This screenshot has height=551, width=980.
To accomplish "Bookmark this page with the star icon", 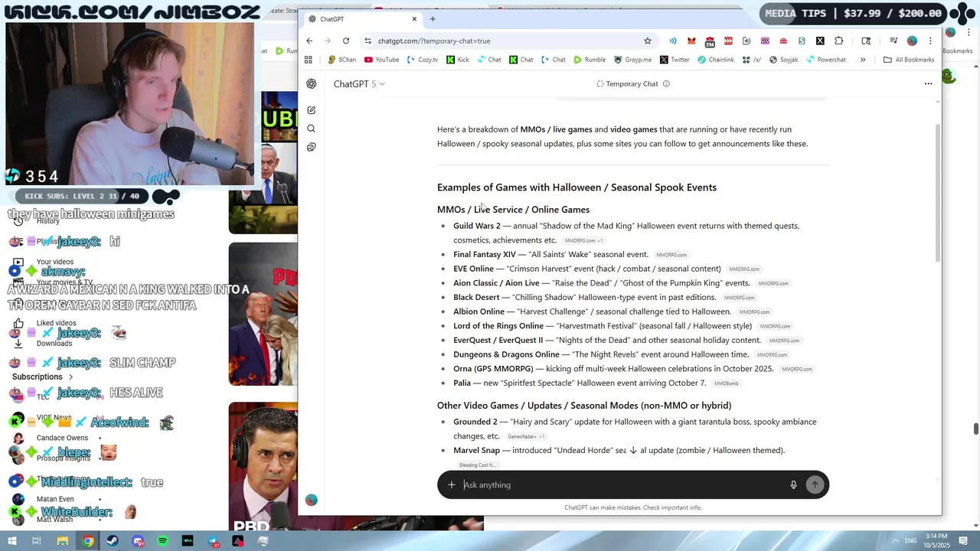I will pos(648,41).
